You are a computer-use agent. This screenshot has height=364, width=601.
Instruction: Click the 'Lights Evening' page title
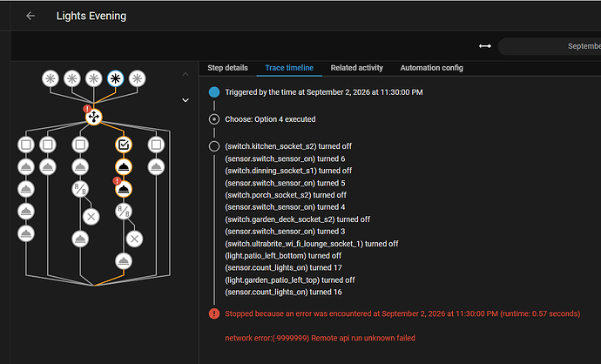point(91,16)
